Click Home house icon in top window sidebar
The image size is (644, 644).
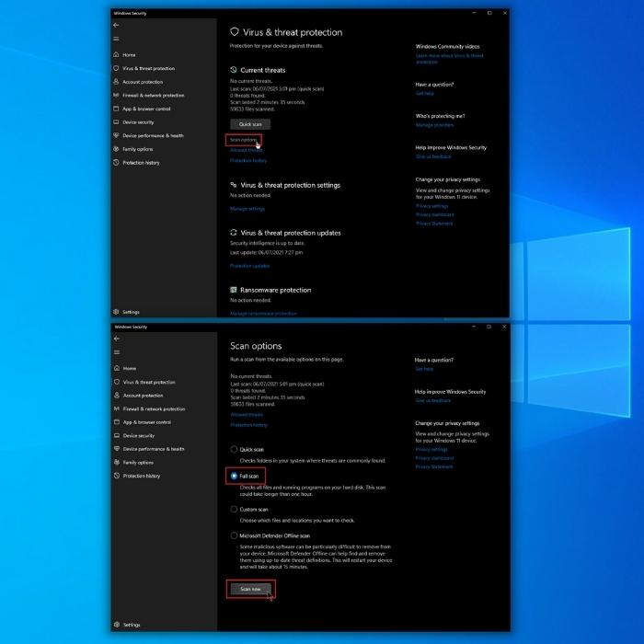pyautogui.click(x=116, y=54)
